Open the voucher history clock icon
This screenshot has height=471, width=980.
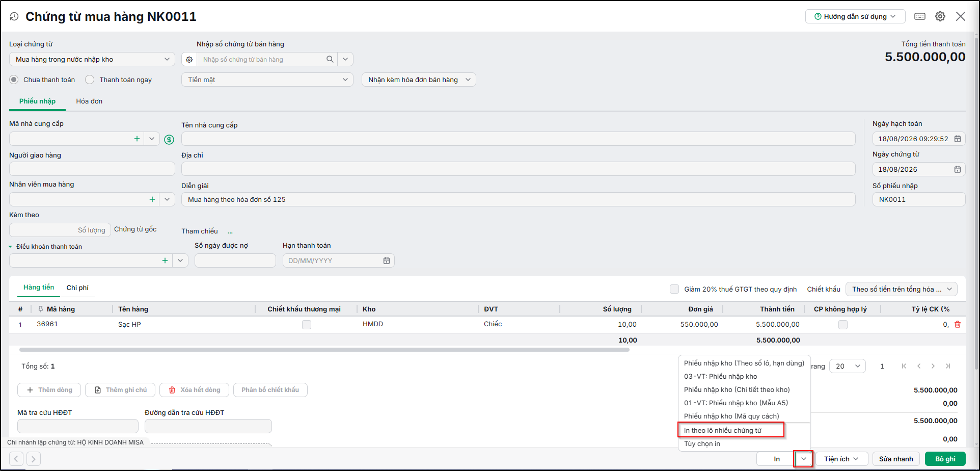coord(14,17)
